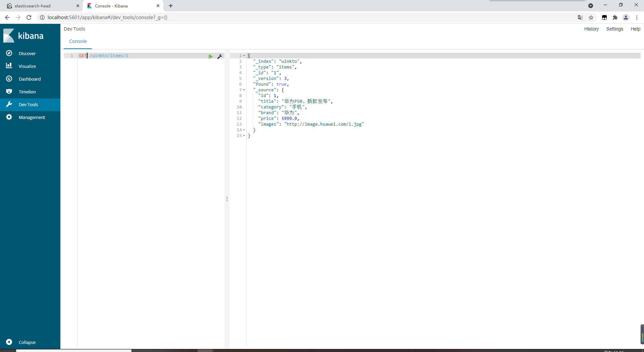Open Timelion mask icon in sidebar
644x352 pixels.
[x=9, y=91]
